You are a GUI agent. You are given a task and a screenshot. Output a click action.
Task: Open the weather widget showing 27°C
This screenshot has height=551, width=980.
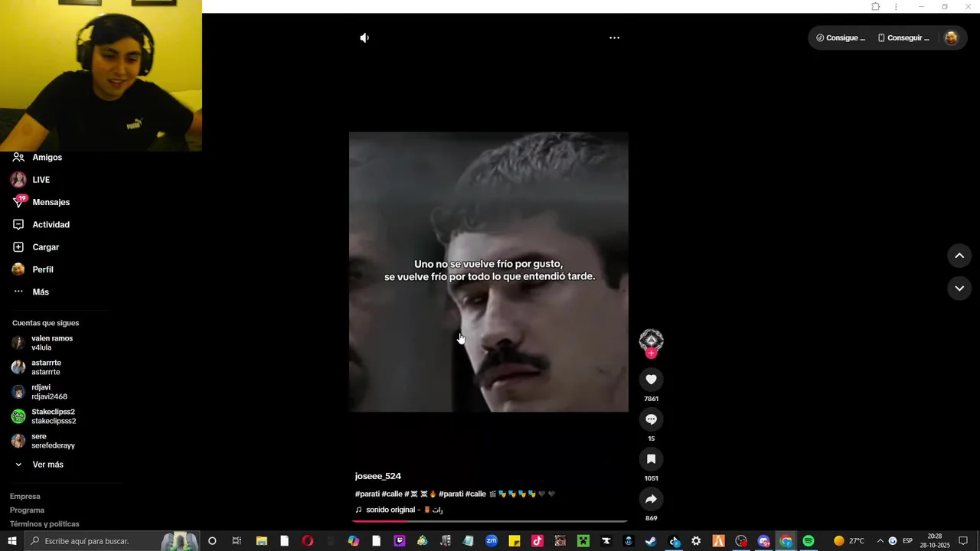point(849,541)
